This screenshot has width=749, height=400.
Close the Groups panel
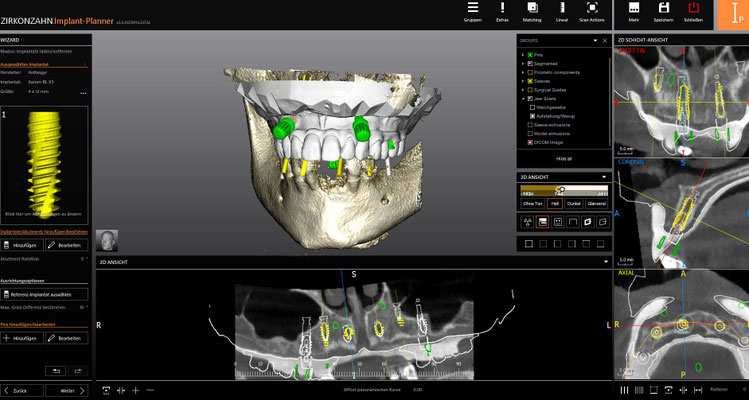(x=605, y=41)
